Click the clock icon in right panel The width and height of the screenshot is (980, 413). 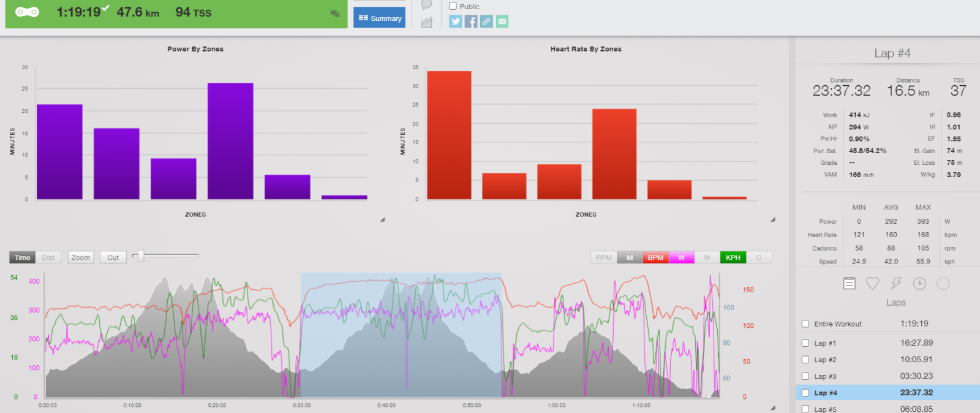919,283
